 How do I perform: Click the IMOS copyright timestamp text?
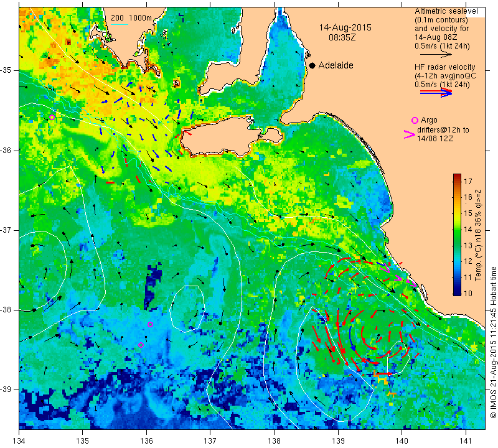coord(493,342)
